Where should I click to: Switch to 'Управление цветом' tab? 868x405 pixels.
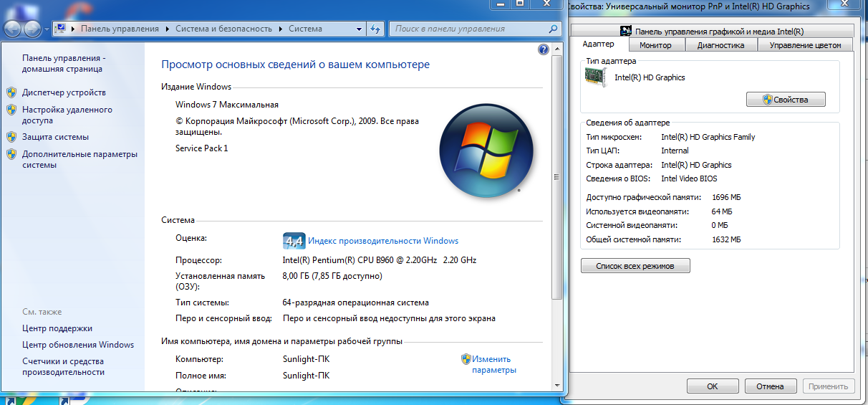805,45
